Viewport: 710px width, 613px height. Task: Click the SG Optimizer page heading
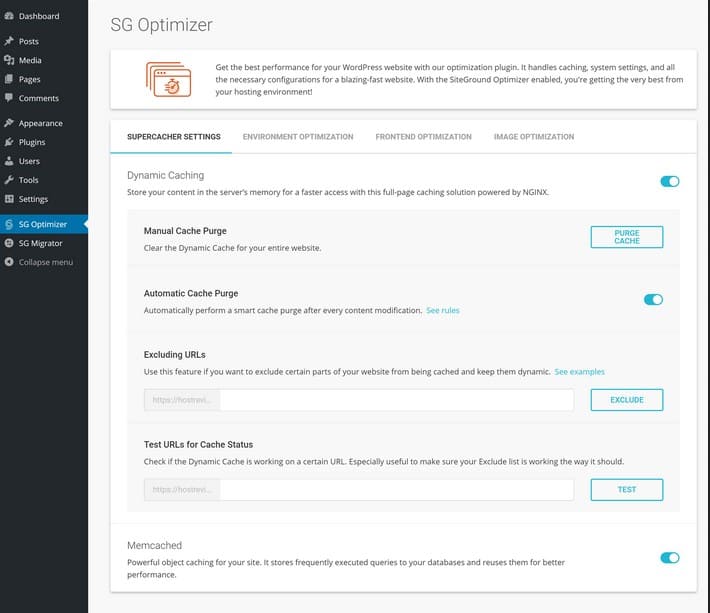[x=161, y=25]
